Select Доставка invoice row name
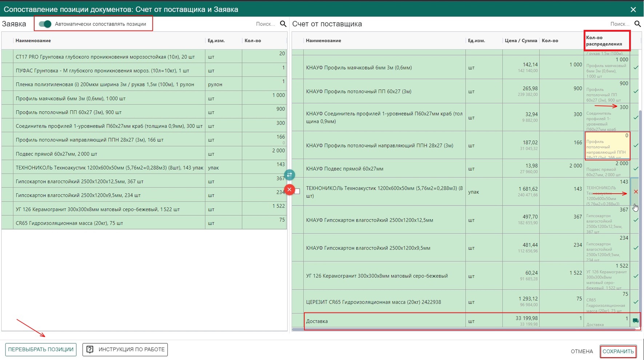The height and width of the screenshot is (360, 644). coord(317,321)
